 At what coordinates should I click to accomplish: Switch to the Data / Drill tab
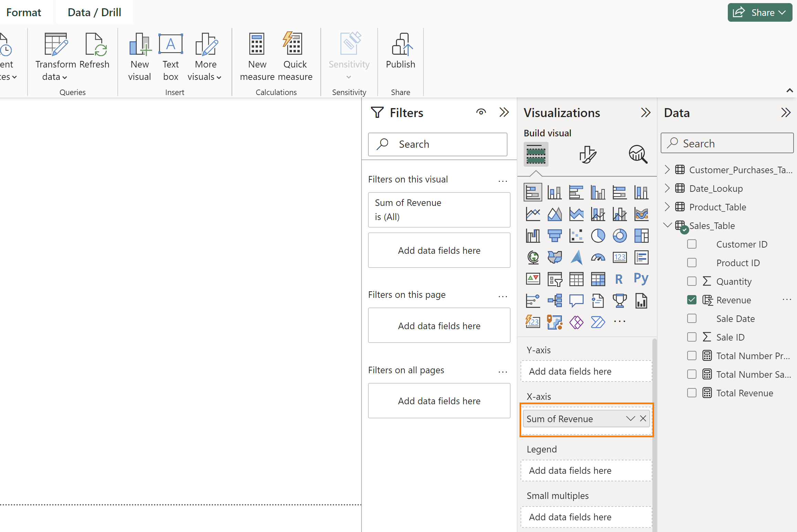click(94, 12)
